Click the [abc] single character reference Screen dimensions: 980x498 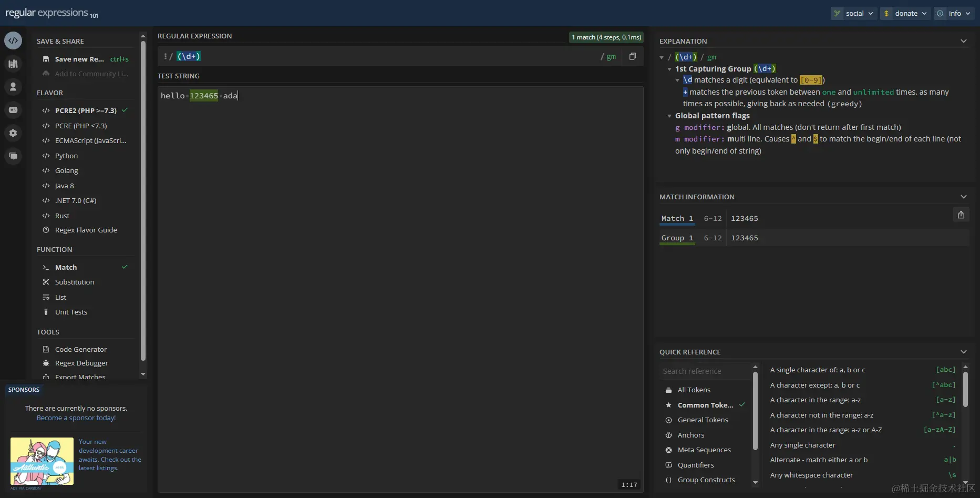point(862,370)
